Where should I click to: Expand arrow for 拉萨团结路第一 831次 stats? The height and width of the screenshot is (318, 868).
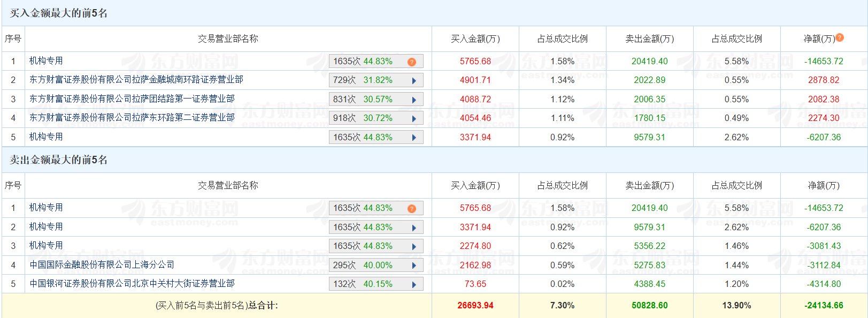[x=414, y=100]
